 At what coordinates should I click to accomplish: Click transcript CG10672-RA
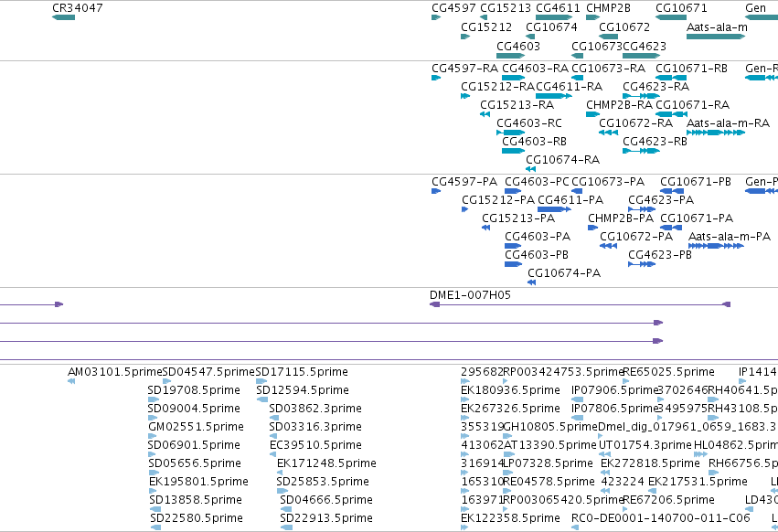[x=608, y=133]
